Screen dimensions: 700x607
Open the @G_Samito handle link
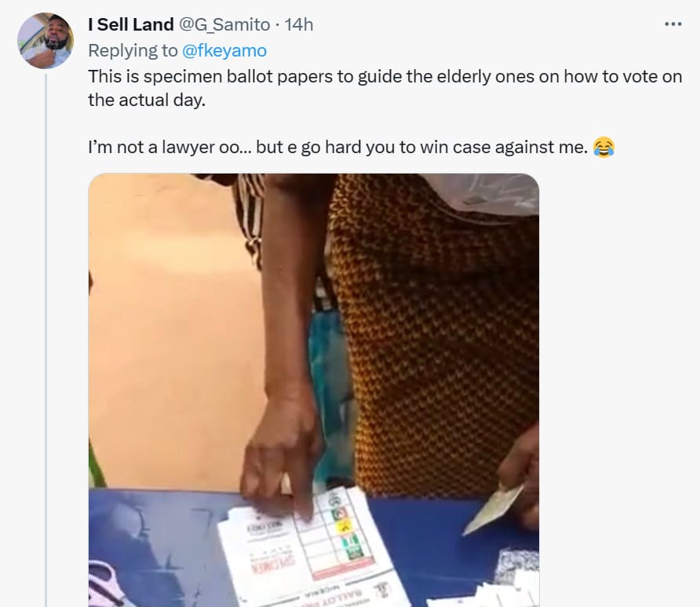[x=224, y=24]
